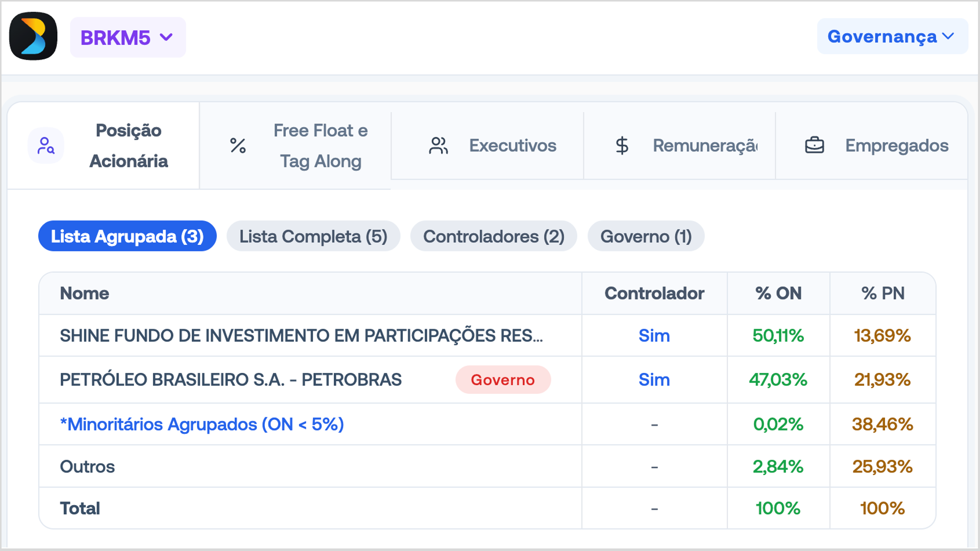The width and height of the screenshot is (980, 551).
Task: Click the dollar icon beside Remuneração
Action: (x=622, y=146)
